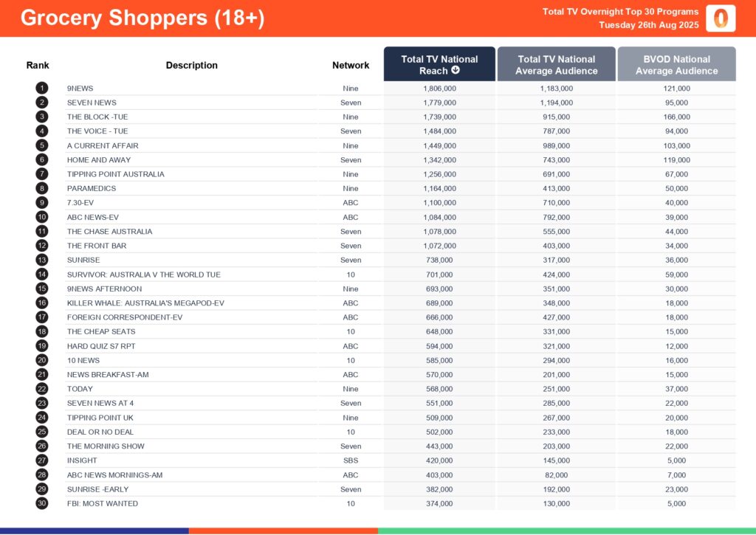Sort by Total TV National Reach header
This screenshot has height=535, width=756.
point(439,65)
